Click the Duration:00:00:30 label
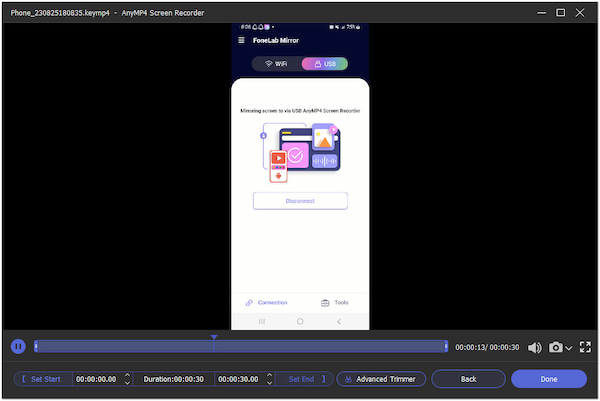Screen dimensions: 600x401 [x=173, y=379]
